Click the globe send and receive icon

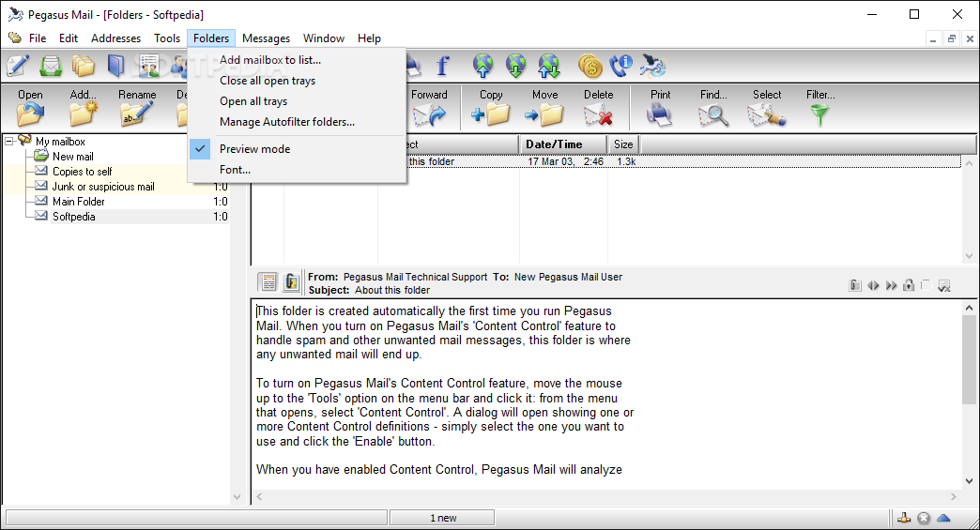click(x=549, y=66)
